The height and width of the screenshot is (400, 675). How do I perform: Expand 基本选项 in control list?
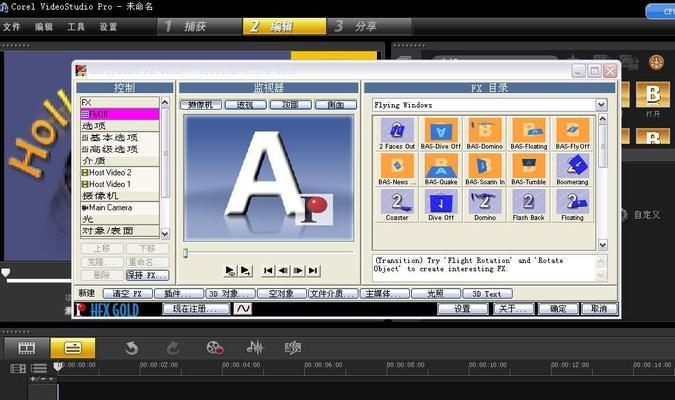[x=120, y=137]
